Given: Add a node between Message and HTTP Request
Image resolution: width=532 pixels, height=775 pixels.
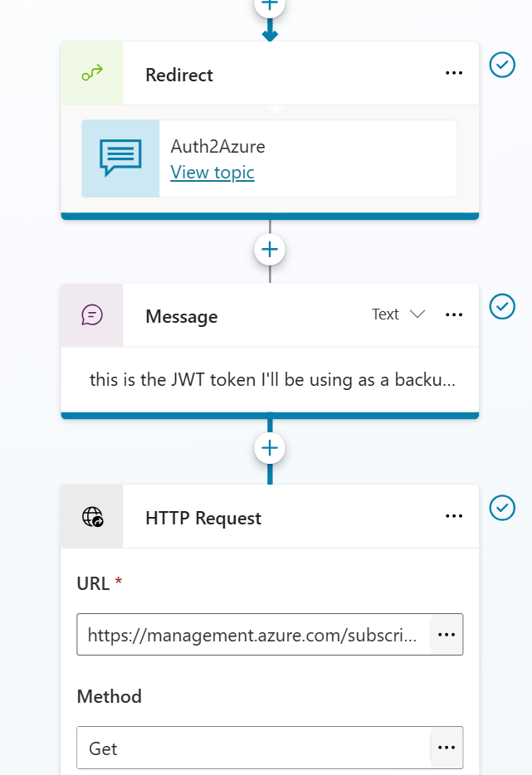Looking at the screenshot, I should coord(270,448).
